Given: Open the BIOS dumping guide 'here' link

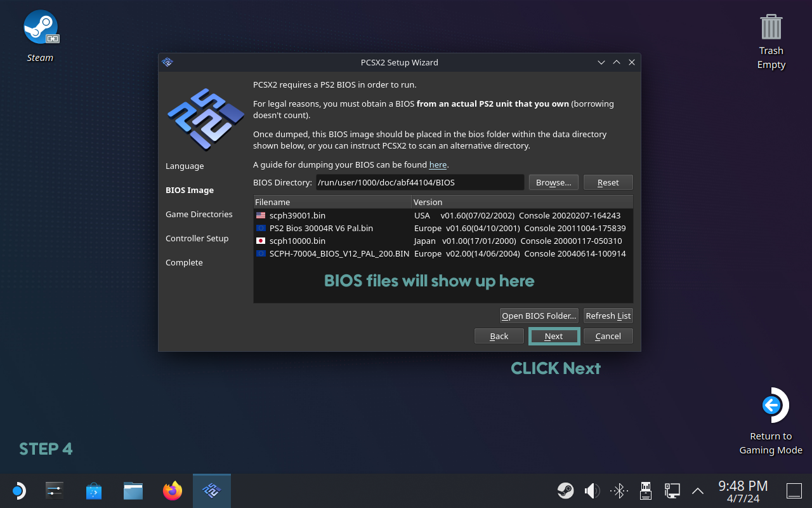Looking at the screenshot, I should tap(438, 164).
